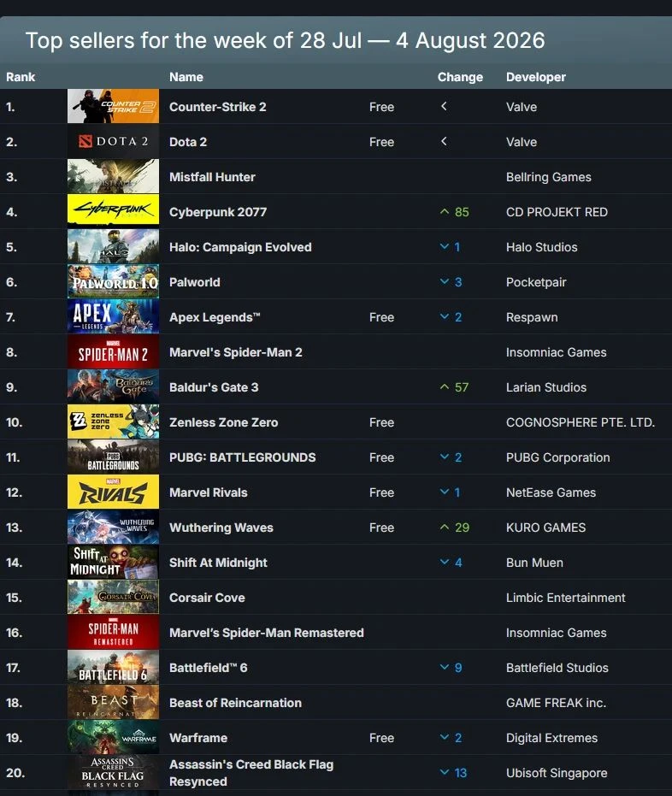Click the Pocketpair developer name
This screenshot has width=672, height=796.
pos(536,282)
